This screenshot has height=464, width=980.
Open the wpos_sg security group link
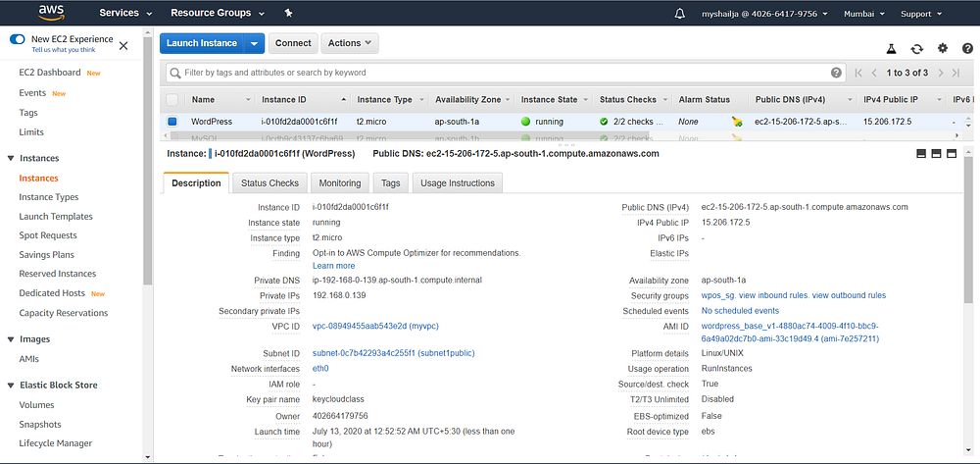click(x=718, y=295)
